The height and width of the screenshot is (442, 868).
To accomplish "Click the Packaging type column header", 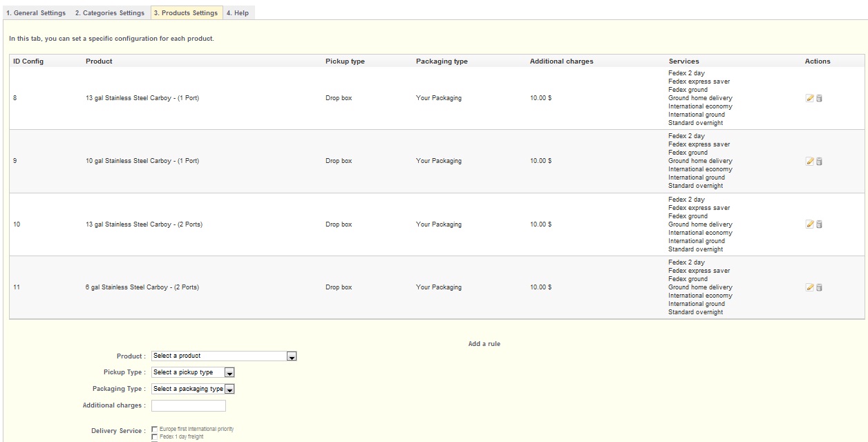I will click(442, 61).
